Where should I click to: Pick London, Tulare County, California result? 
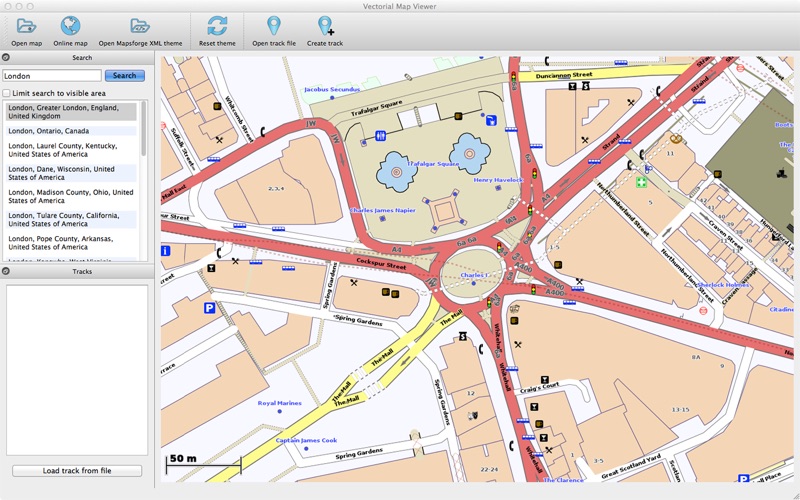(71, 219)
